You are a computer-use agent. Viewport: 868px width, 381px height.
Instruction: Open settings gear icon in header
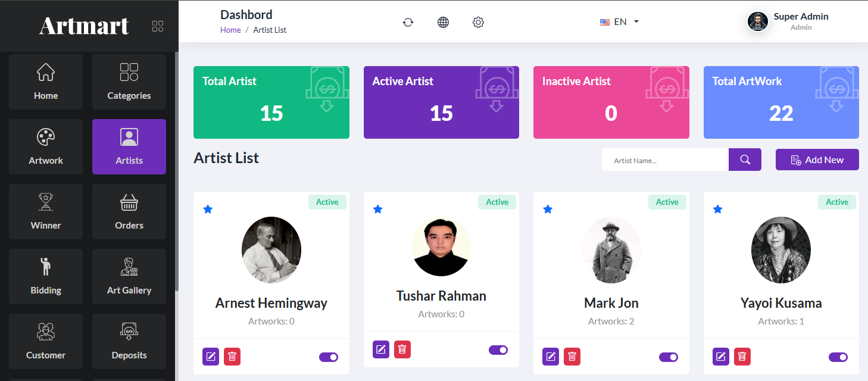[x=478, y=22]
